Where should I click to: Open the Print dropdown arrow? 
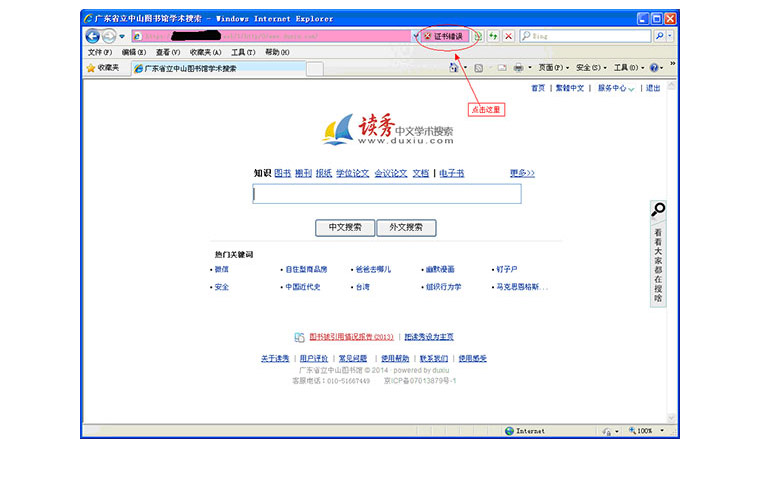530,68
